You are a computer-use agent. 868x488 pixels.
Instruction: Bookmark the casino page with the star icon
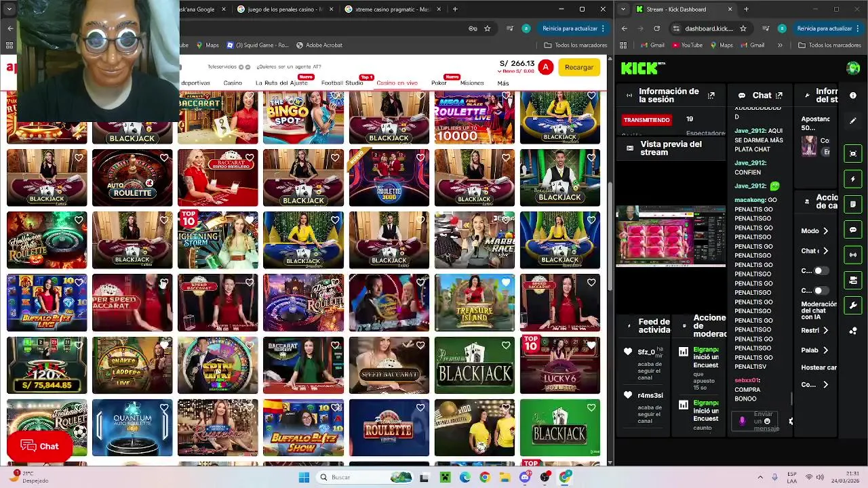point(487,28)
